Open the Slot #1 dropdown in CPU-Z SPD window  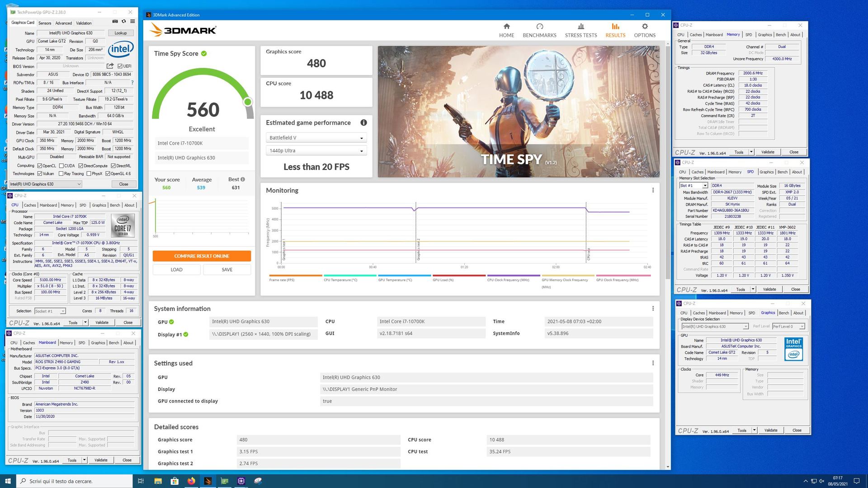[x=693, y=186]
